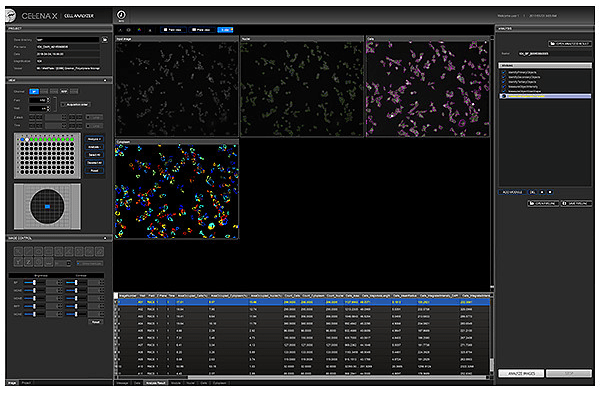603x394 pixels.
Task: Enable the Acquisition order checkbox
Action: (x=64, y=105)
